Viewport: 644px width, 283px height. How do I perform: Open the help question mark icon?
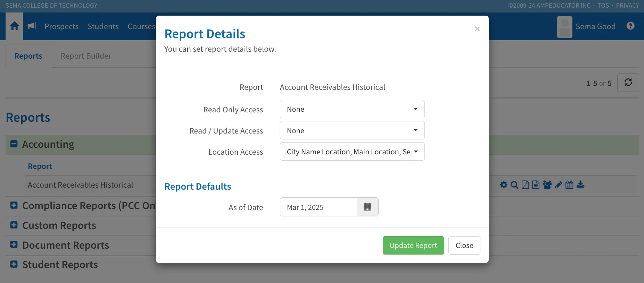pyautogui.click(x=630, y=26)
